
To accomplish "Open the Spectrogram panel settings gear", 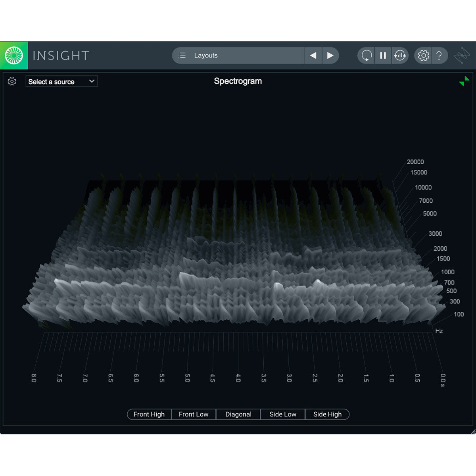I will [x=12, y=81].
